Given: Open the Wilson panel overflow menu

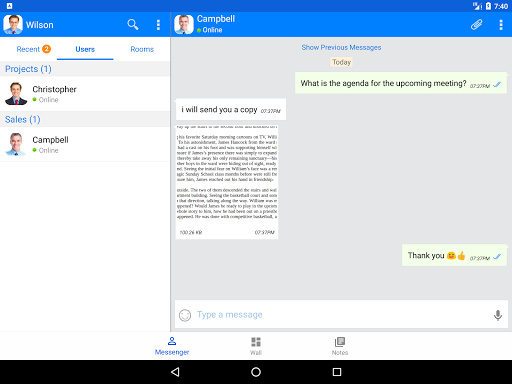Looking at the screenshot, I should pos(158,25).
